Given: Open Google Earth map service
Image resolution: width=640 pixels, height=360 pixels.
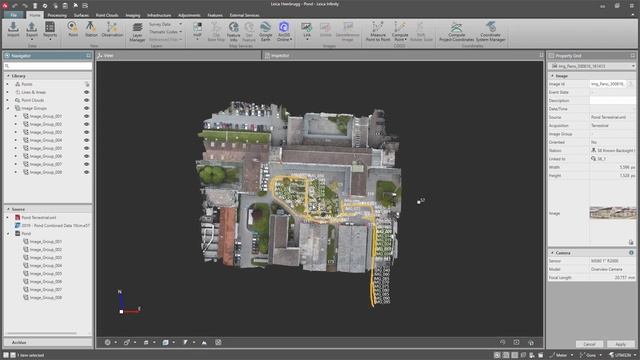Looking at the screenshot, I should point(265,32).
